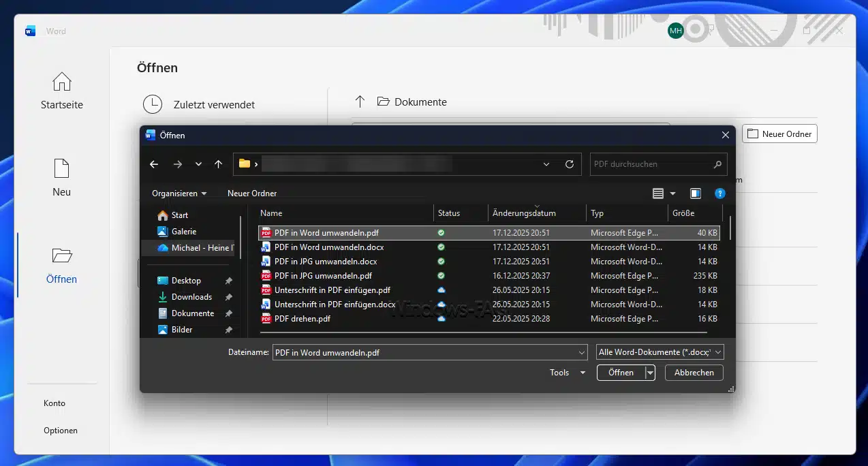Screen dimensions: 868x466
Task: Open Downloads in navigation pane
Action: (x=191, y=297)
